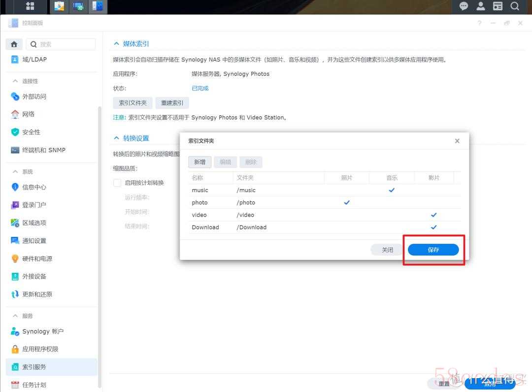
Task: Open the widgets panel icon in taskbar
Action: [x=498, y=6]
